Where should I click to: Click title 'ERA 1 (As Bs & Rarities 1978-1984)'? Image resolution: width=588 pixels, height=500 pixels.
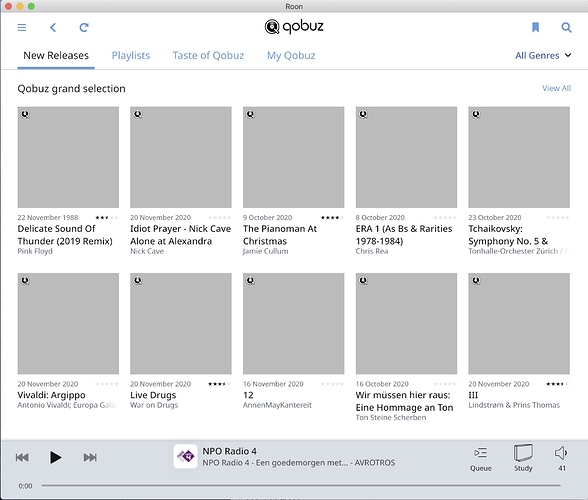tap(404, 235)
